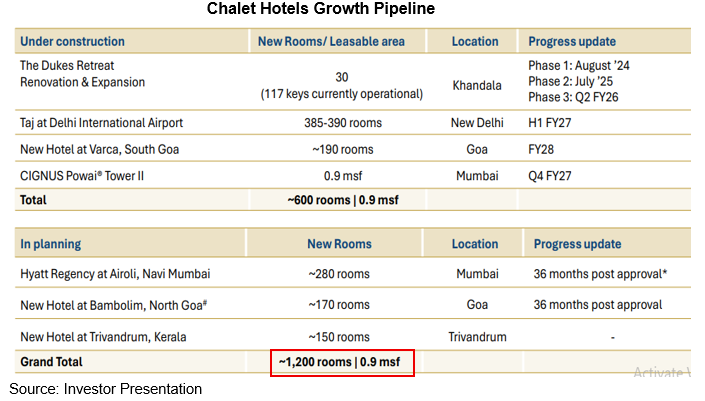
Task: Click the New Rooms/ Leasable area header
Action: (332, 42)
